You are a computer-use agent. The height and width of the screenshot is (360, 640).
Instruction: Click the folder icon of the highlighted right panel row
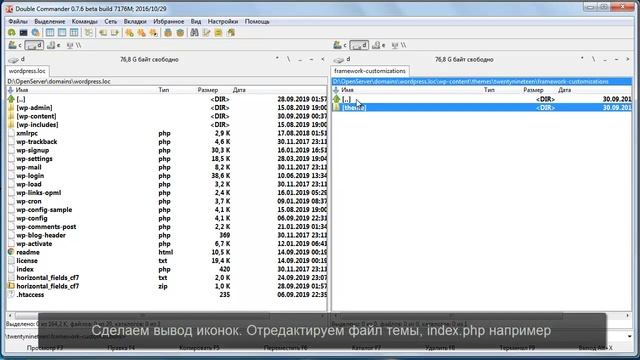[x=336, y=108]
